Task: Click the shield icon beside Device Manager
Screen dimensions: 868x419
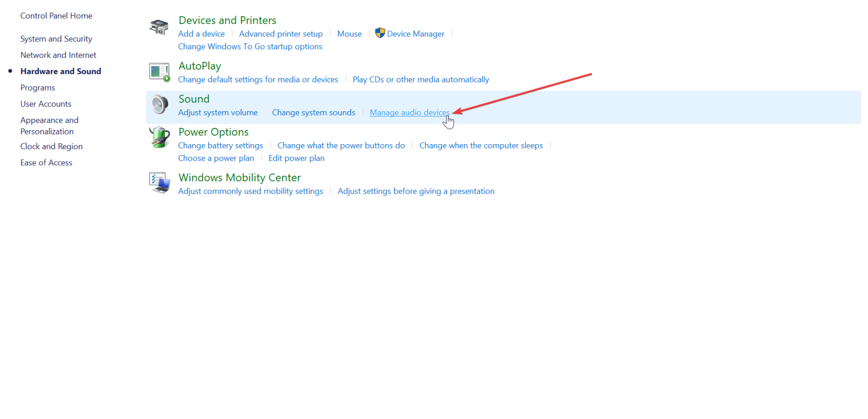Action: pos(380,33)
